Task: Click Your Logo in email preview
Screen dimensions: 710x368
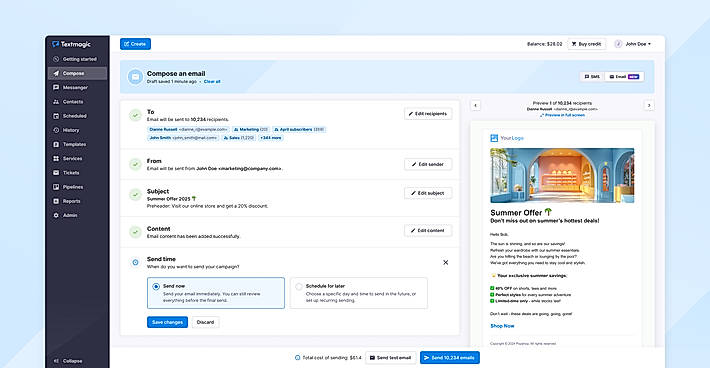Action: coord(507,138)
